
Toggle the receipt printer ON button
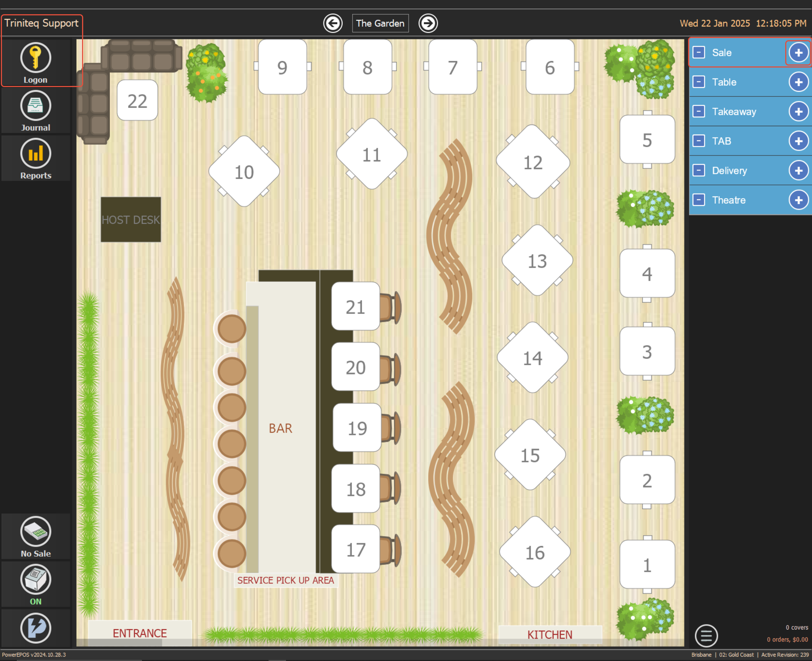pyautogui.click(x=35, y=580)
